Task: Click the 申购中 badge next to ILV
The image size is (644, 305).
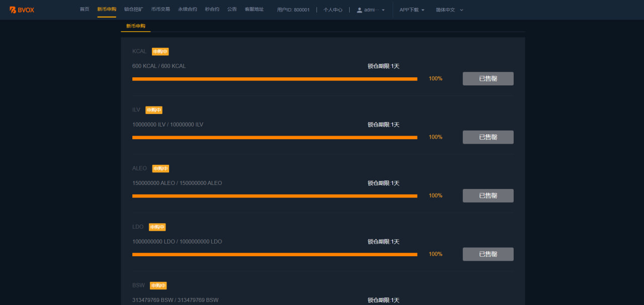Action: coord(154,110)
